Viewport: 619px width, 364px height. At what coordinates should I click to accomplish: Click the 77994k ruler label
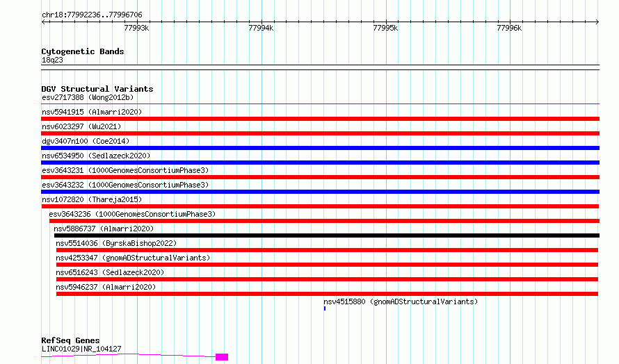(261, 28)
